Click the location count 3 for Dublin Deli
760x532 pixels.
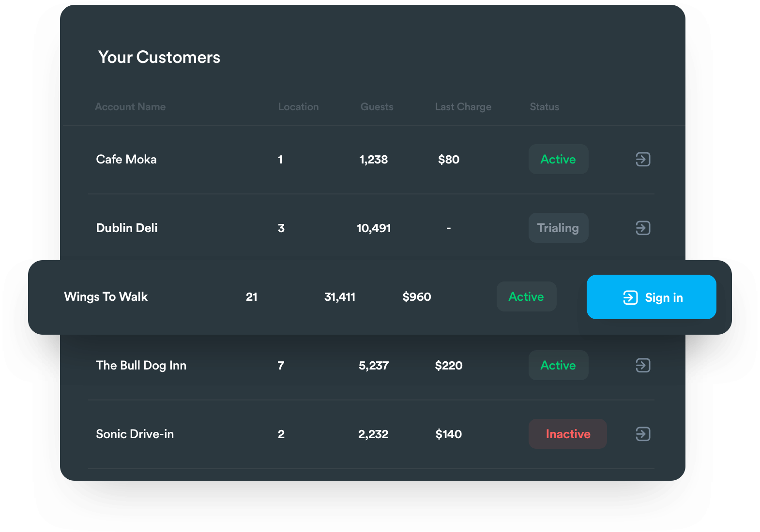[281, 228]
